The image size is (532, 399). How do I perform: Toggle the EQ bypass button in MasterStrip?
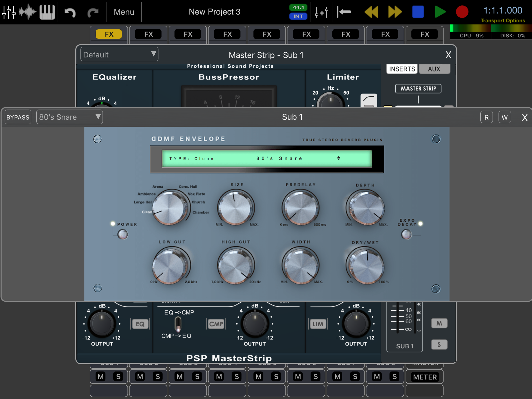coord(140,324)
